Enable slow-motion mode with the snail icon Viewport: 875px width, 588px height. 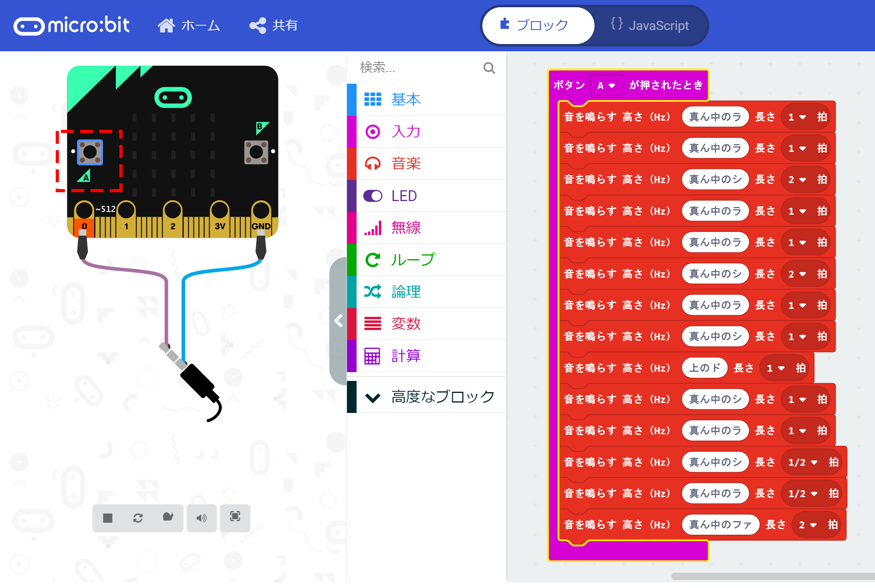(x=168, y=518)
